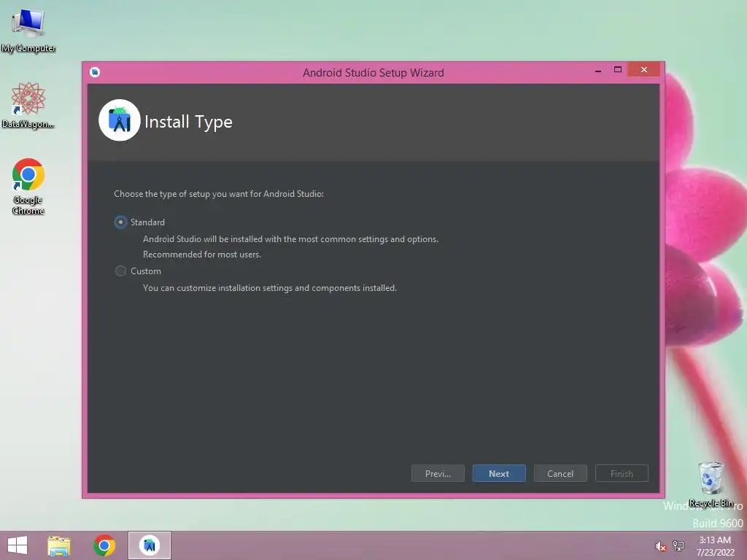Select the Custom install type radio button
The height and width of the screenshot is (560, 747).
[x=120, y=271]
